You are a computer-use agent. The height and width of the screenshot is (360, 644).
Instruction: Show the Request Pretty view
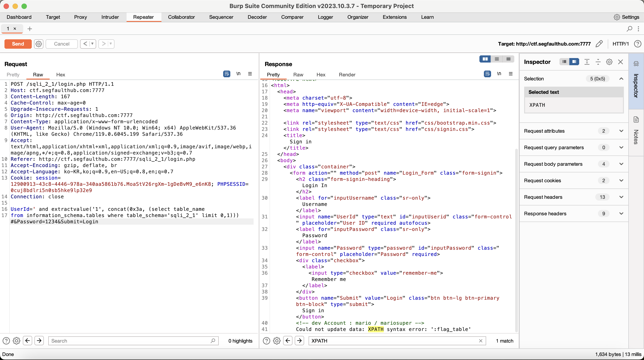13,74
